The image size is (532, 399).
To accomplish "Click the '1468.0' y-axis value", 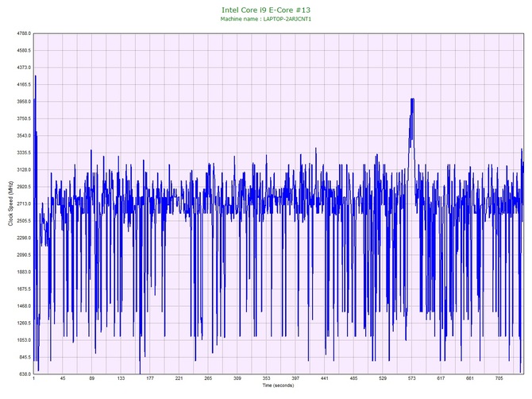I will 24,306.
